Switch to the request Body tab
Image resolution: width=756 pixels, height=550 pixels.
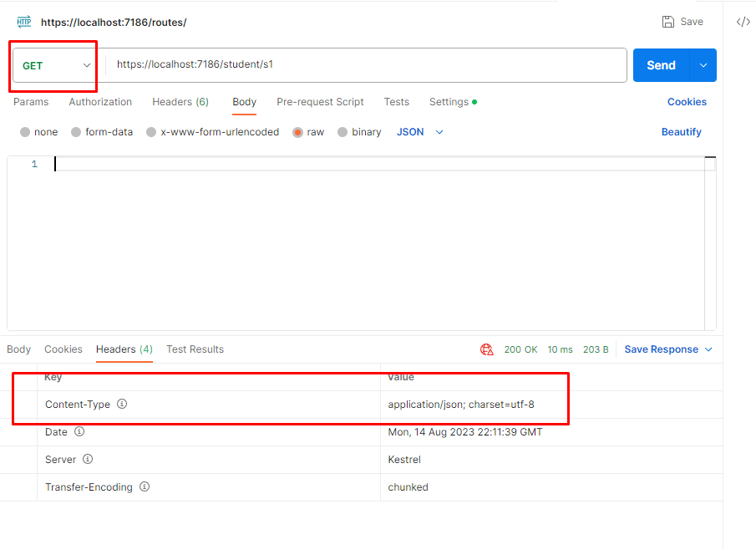pos(245,102)
